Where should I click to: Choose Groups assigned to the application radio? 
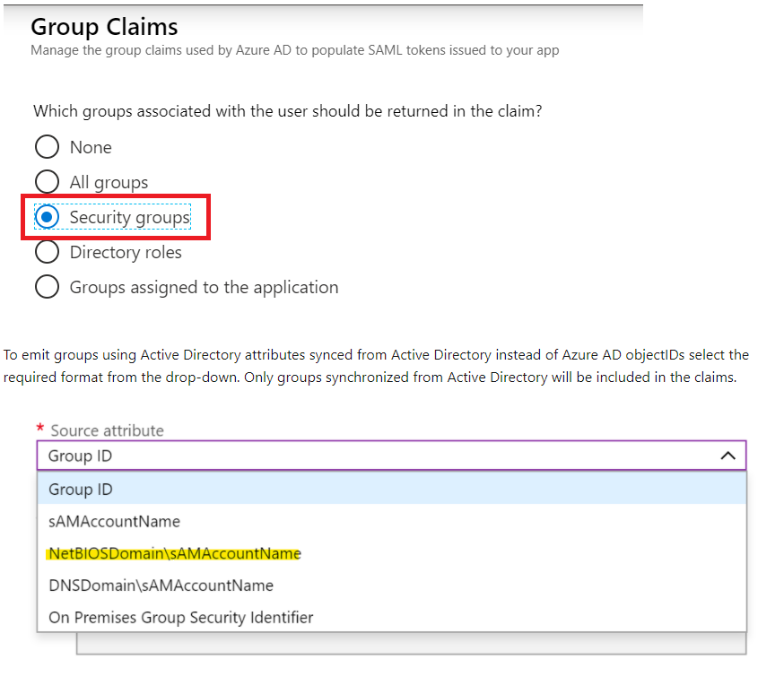(x=47, y=287)
